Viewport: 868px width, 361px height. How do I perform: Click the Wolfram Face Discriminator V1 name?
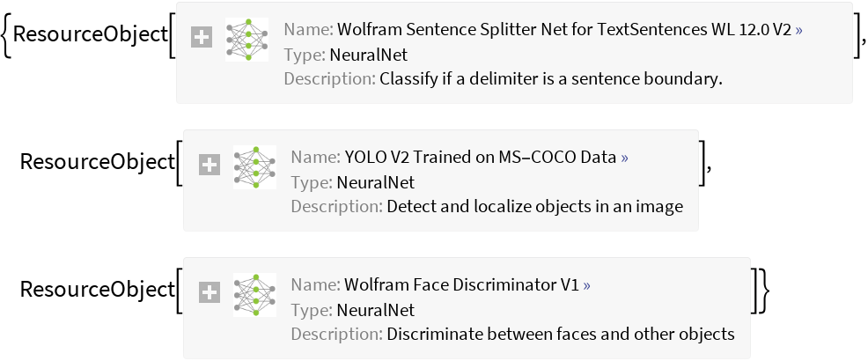(460, 285)
